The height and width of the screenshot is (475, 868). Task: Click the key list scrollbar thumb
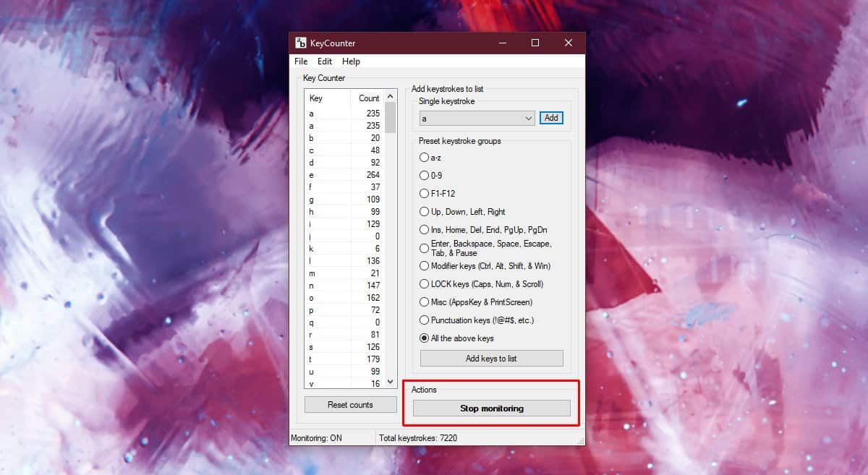pyautogui.click(x=390, y=118)
